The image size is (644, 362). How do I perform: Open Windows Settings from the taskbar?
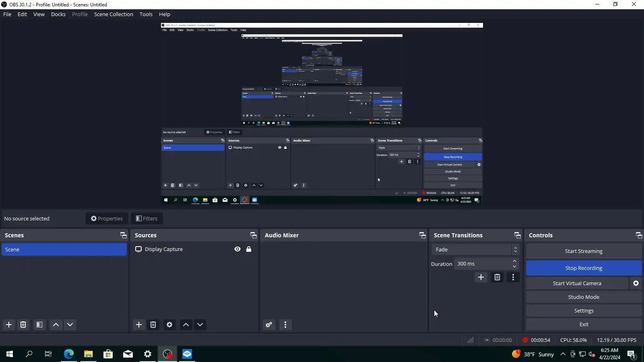pos(148,354)
